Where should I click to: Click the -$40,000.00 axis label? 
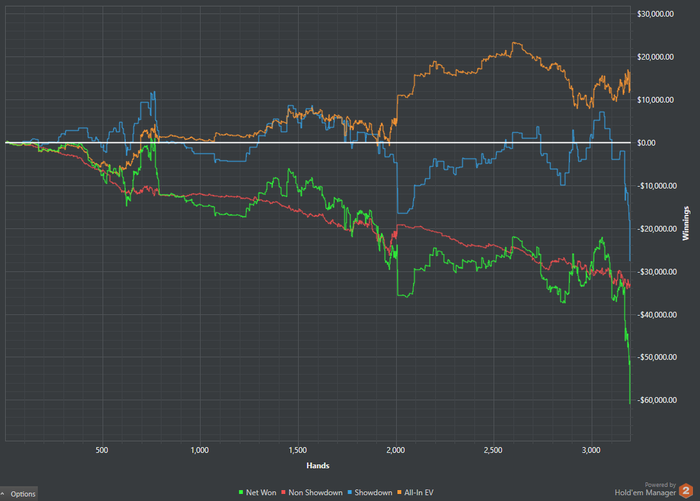coord(657,315)
